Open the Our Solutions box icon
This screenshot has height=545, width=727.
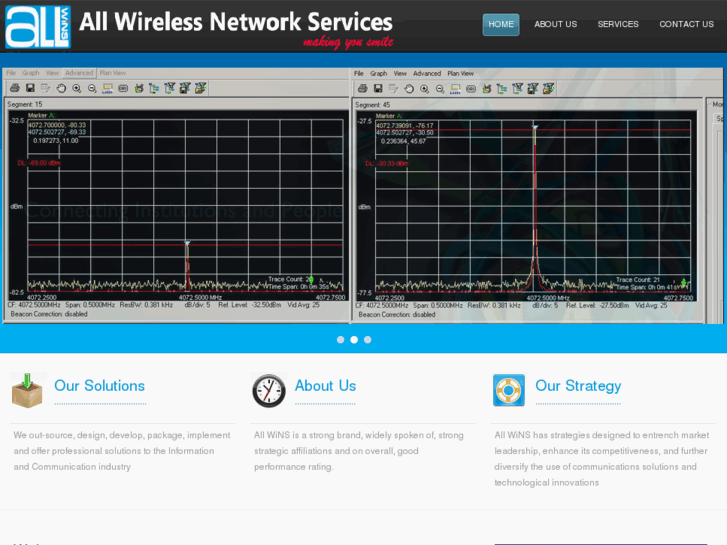click(27, 391)
